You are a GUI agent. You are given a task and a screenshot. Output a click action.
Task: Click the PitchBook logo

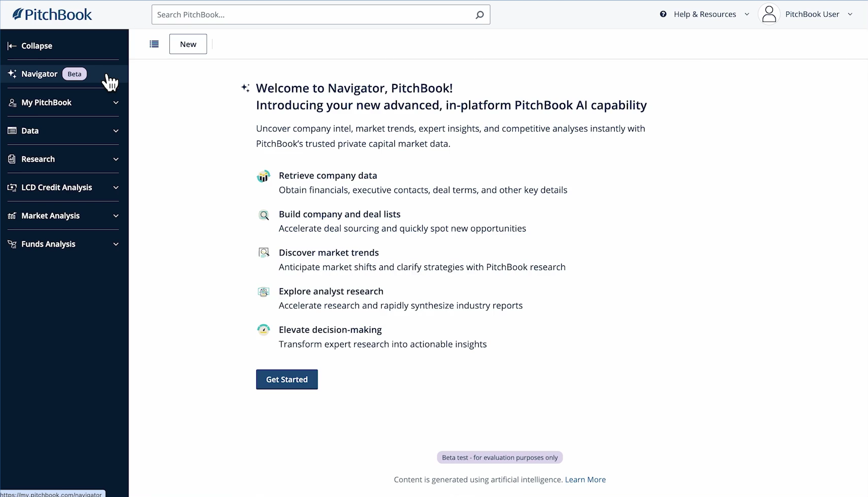pos(52,15)
